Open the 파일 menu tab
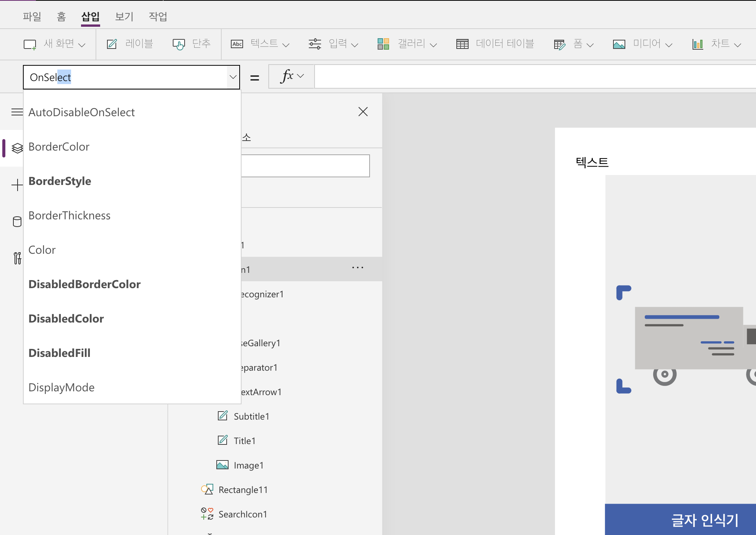Screen dimensions: 756x535 pyautogui.click(x=32, y=16)
